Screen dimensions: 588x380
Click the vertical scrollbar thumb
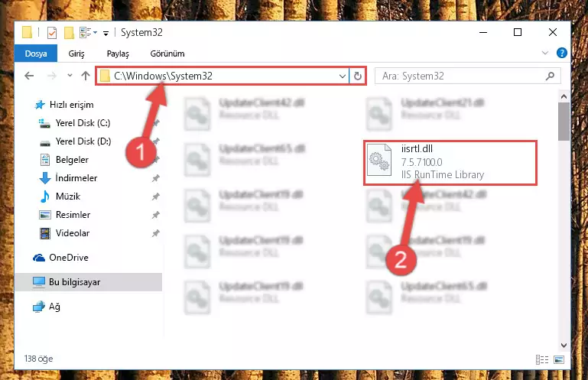click(x=564, y=121)
